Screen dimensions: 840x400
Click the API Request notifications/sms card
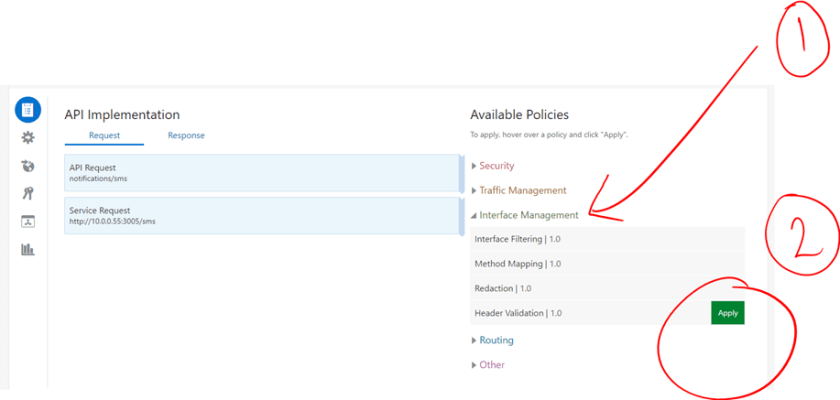coord(260,173)
